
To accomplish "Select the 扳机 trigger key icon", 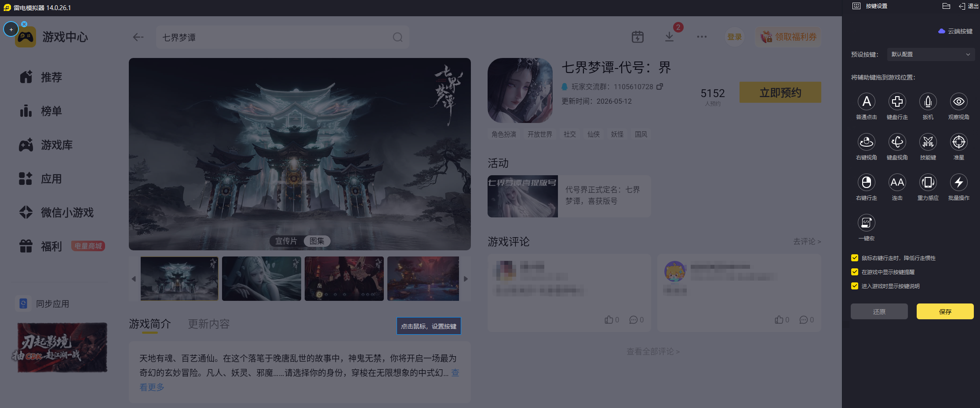I will 928,101.
